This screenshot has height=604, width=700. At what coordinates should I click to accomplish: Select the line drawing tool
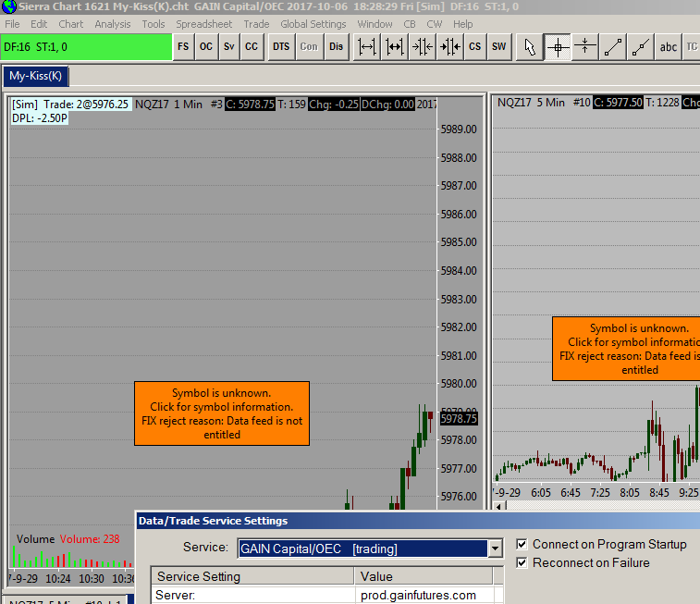(x=613, y=47)
